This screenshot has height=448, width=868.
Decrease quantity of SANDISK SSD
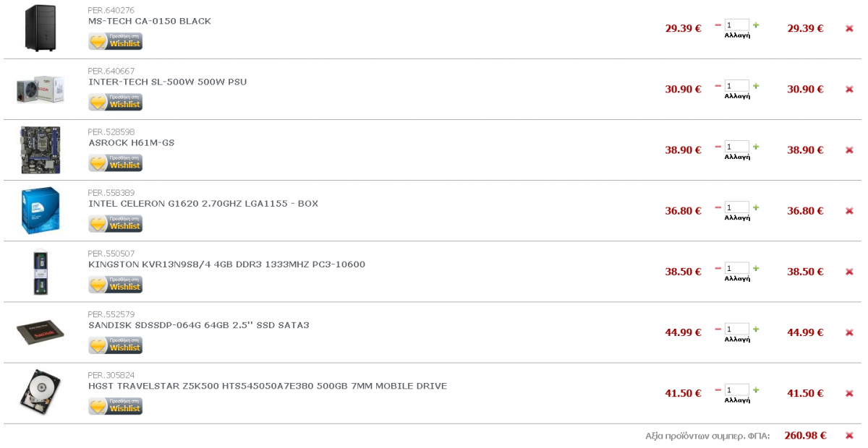tap(718, 328)
